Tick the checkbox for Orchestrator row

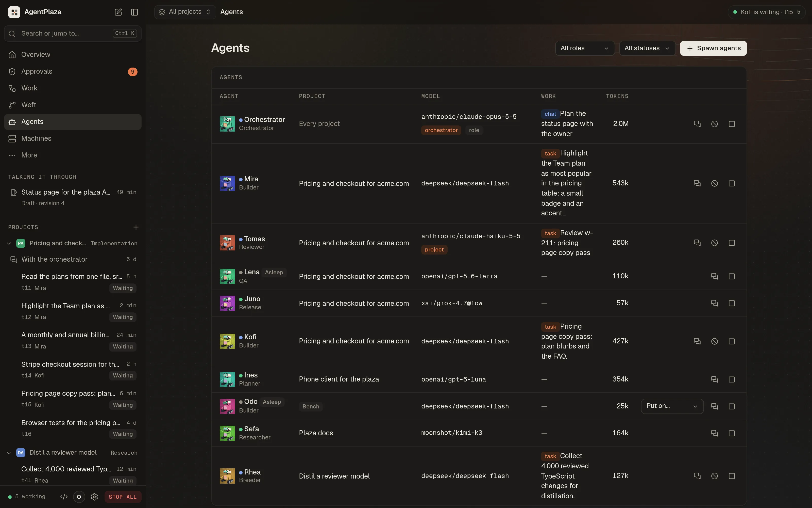[732, 124]
